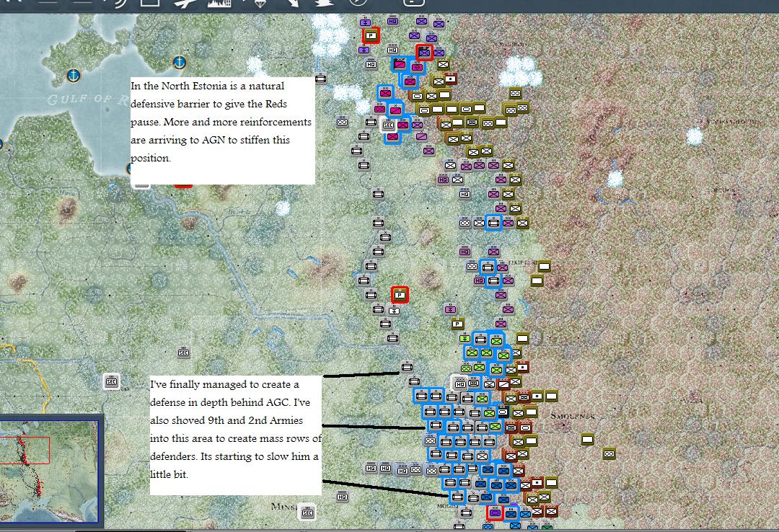Select the light purple diagonal-slash counter

click(x=421, y=136)
